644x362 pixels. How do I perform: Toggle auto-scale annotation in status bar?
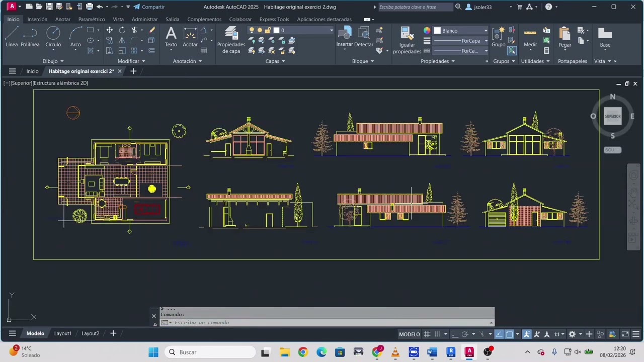(537, 334)
